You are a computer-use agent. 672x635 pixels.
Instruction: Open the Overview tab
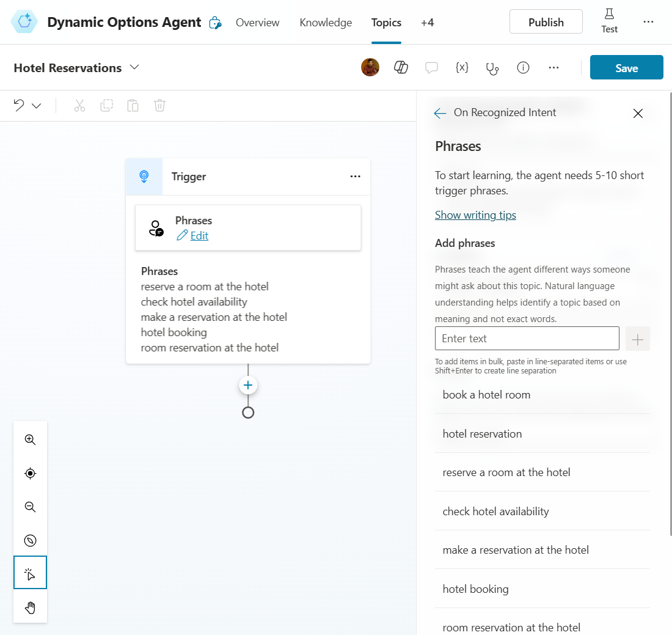257,23
